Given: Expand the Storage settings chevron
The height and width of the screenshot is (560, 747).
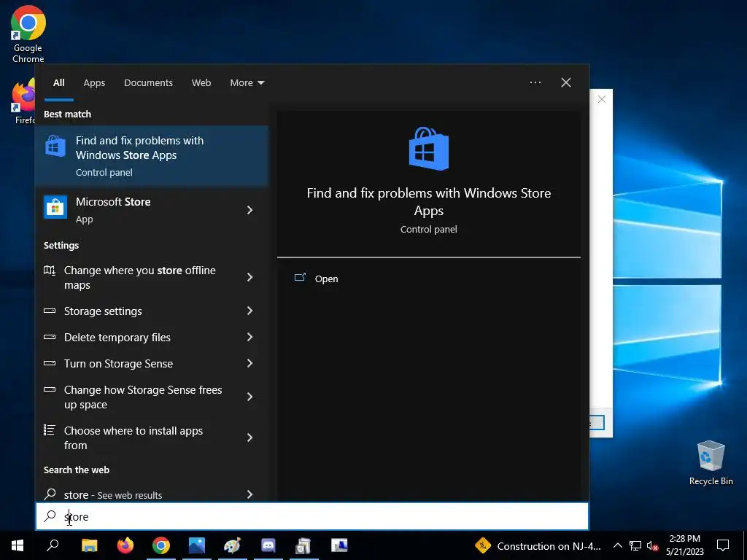Looking at the screenshot, I should click(x=249, y=311).
